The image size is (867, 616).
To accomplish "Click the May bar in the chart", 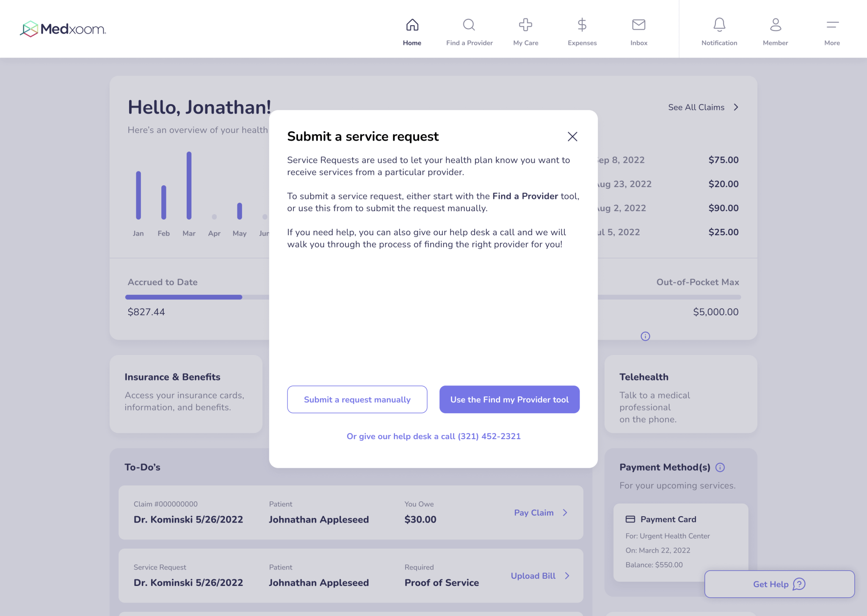I will tap(240, 211).
